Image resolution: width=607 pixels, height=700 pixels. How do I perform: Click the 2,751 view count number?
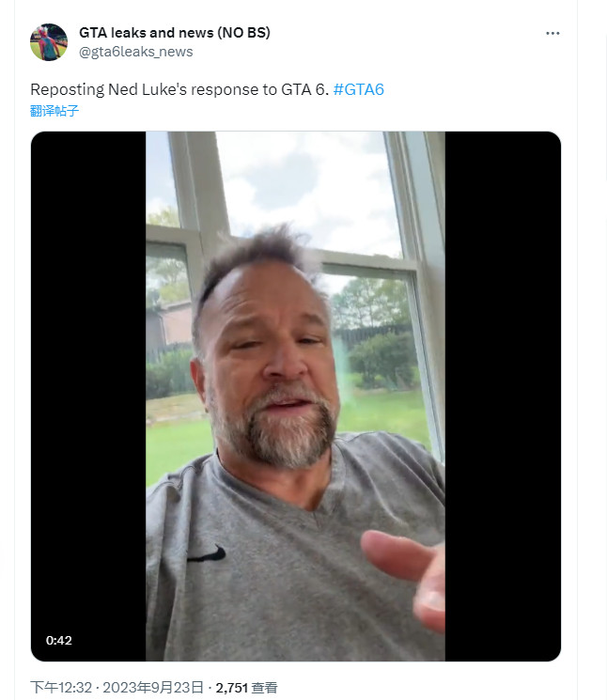(231, 688)
